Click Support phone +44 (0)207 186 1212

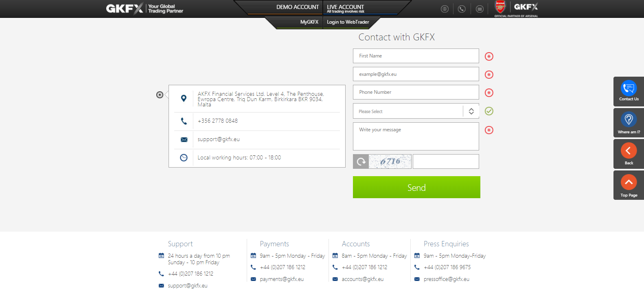[191, 274]
